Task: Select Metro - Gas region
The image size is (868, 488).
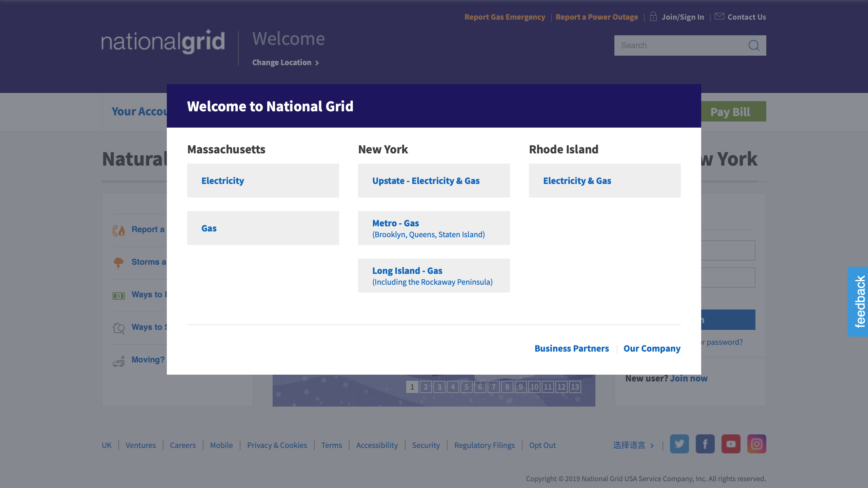Action: coord(434,228)
